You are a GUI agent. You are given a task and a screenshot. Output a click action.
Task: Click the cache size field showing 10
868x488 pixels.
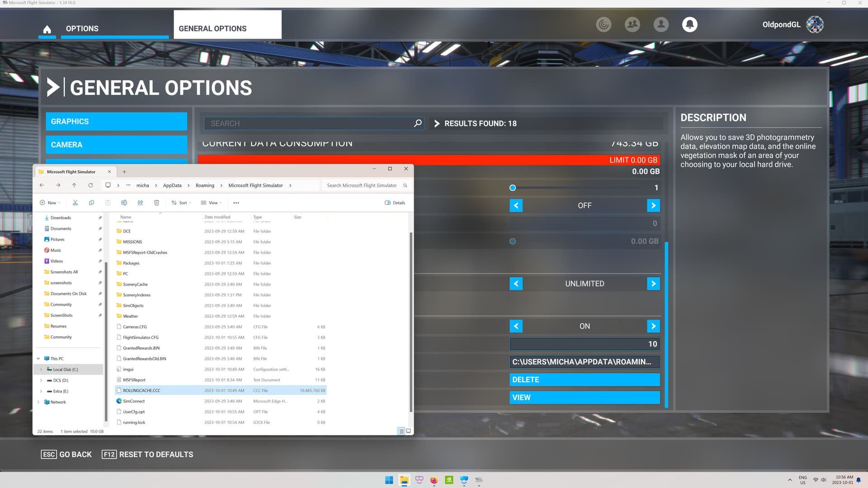(x=585, y=344)
